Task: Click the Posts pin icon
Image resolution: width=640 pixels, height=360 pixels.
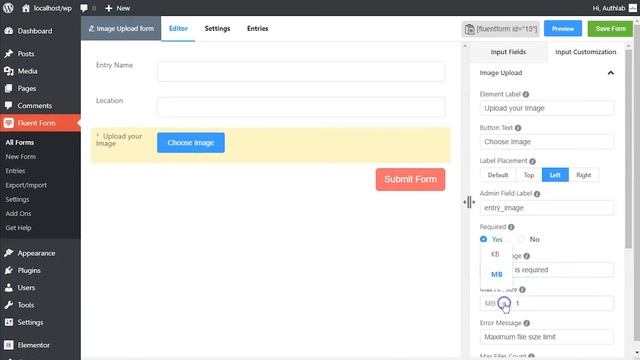Action: [x=9, y=53]
